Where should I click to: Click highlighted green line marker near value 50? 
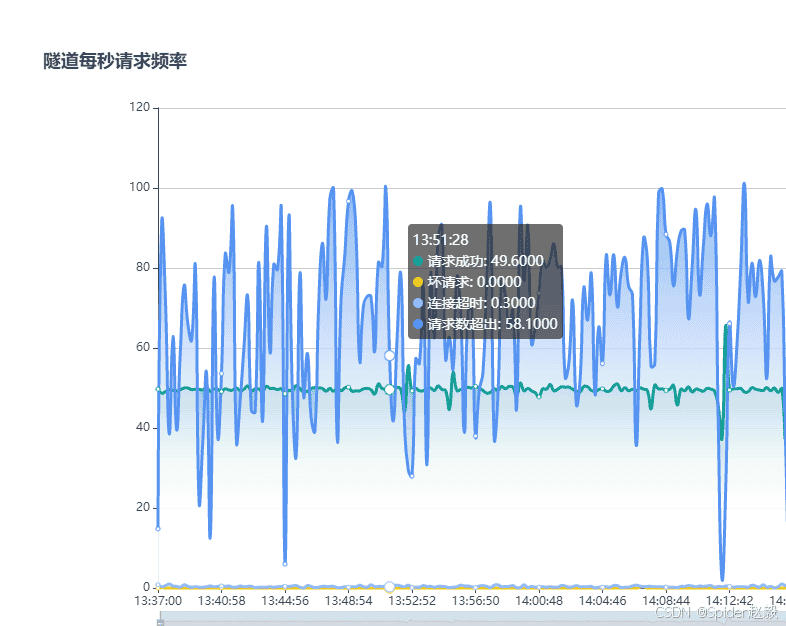[x=389, y=389]
